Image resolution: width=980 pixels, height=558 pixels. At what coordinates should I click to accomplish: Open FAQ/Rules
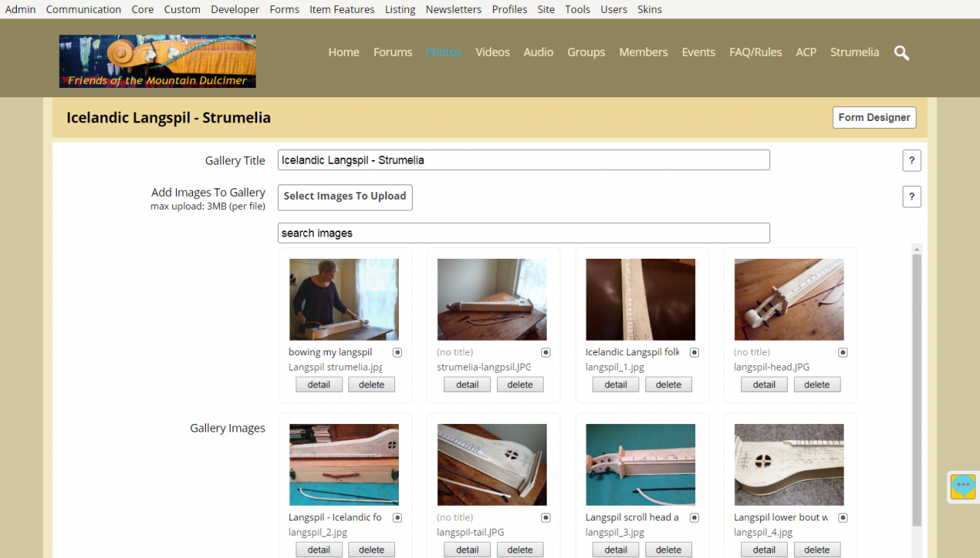coord(756,52)
